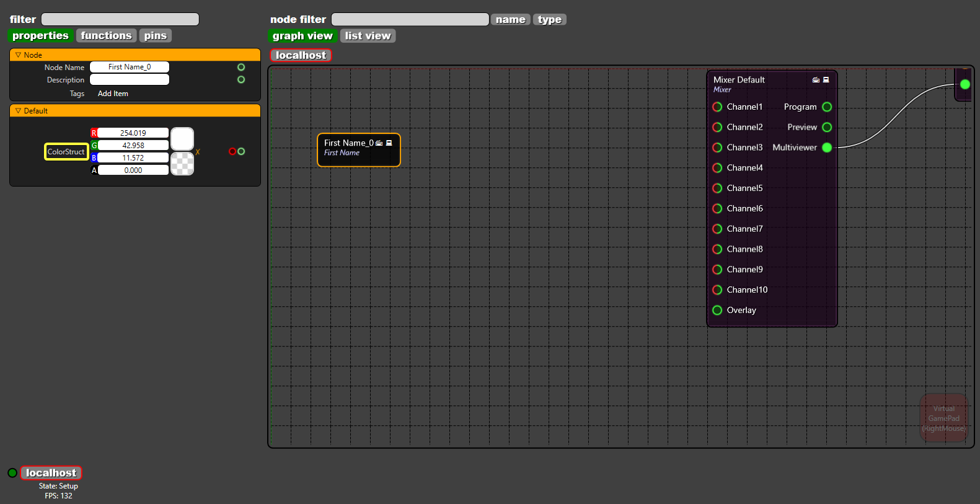This screenshot has height=504, width=980.
Task: Click the Channel10 input pin on Mixer
Action: point(717,290)
